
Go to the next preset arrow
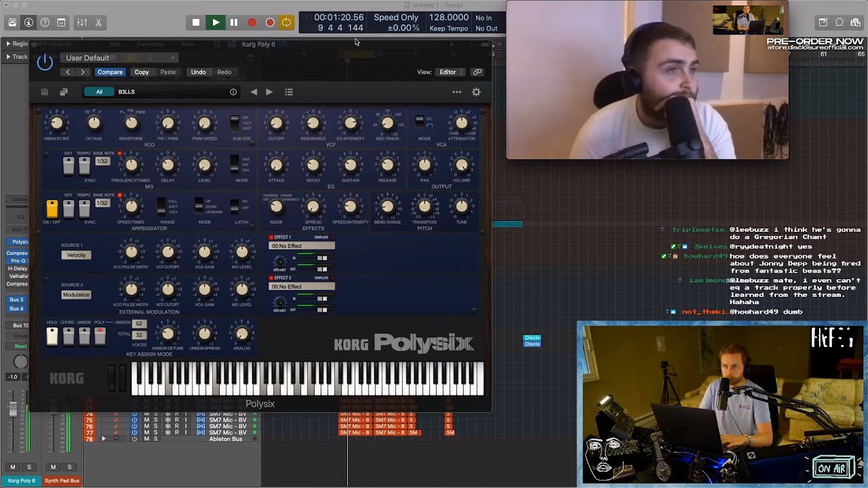pos(269,92)
